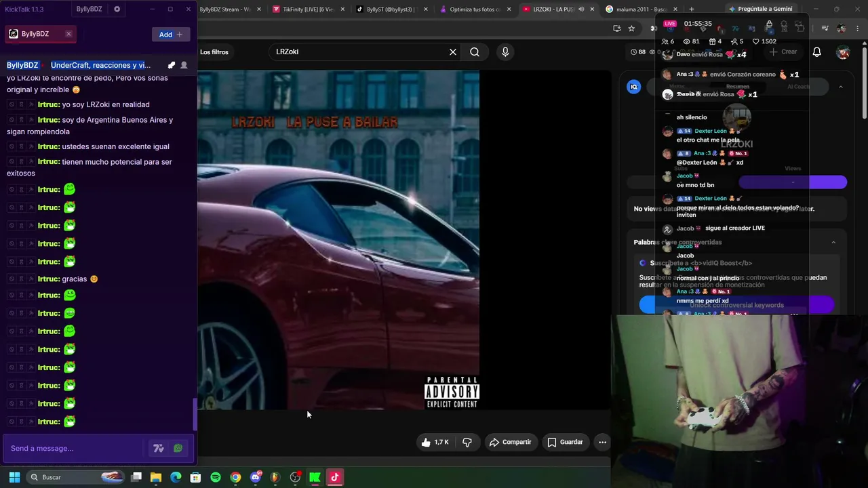The image size is (868, 488).
Task: Like the LRZoki video
Action: 435,442
